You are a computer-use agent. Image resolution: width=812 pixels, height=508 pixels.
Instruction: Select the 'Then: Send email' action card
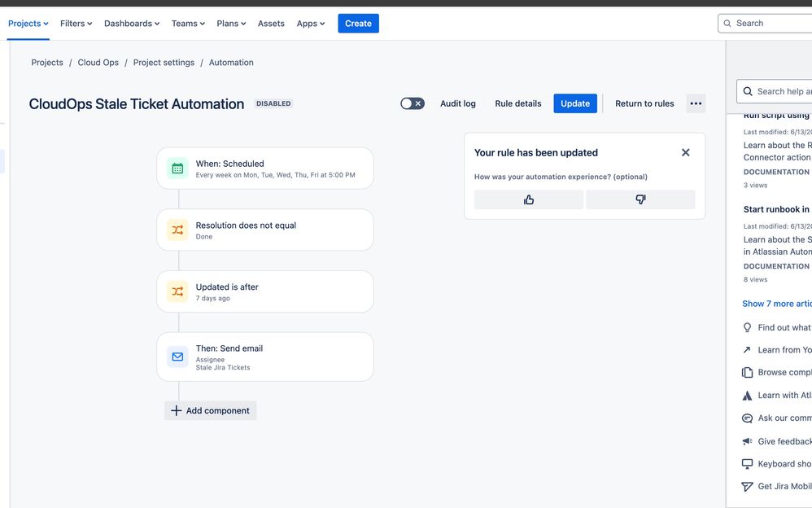[x=265, y=357]
